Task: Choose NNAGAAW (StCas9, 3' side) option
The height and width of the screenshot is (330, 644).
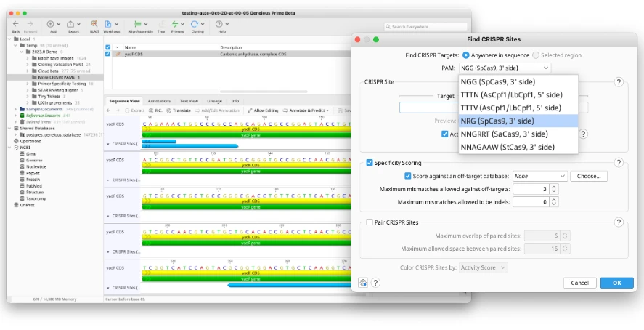Action: pyautogui.click(x=518, y=147)
